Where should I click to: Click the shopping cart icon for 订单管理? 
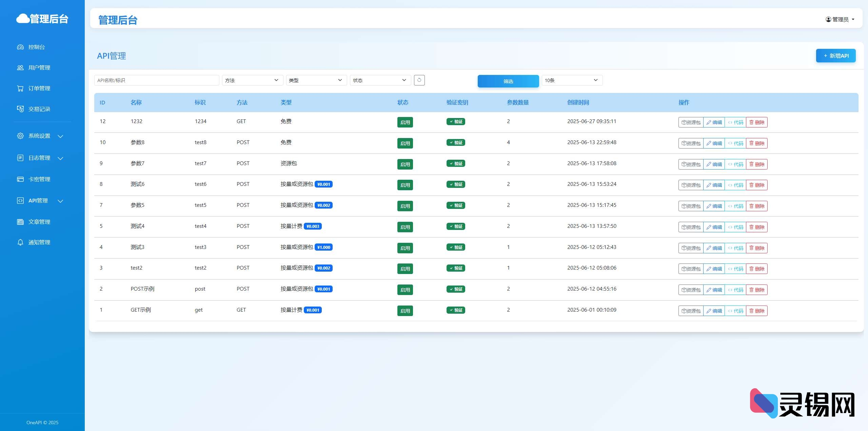point(20,89)
